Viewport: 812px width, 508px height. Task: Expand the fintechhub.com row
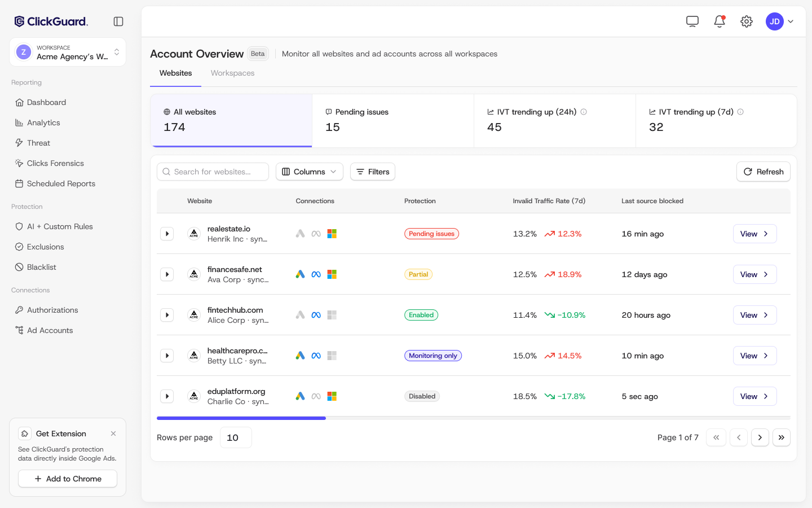(x=167, y=315)
